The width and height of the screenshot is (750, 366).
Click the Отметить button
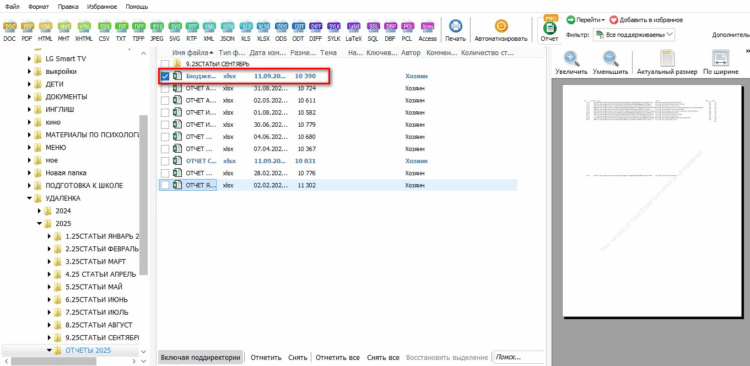tap(266, 357)
